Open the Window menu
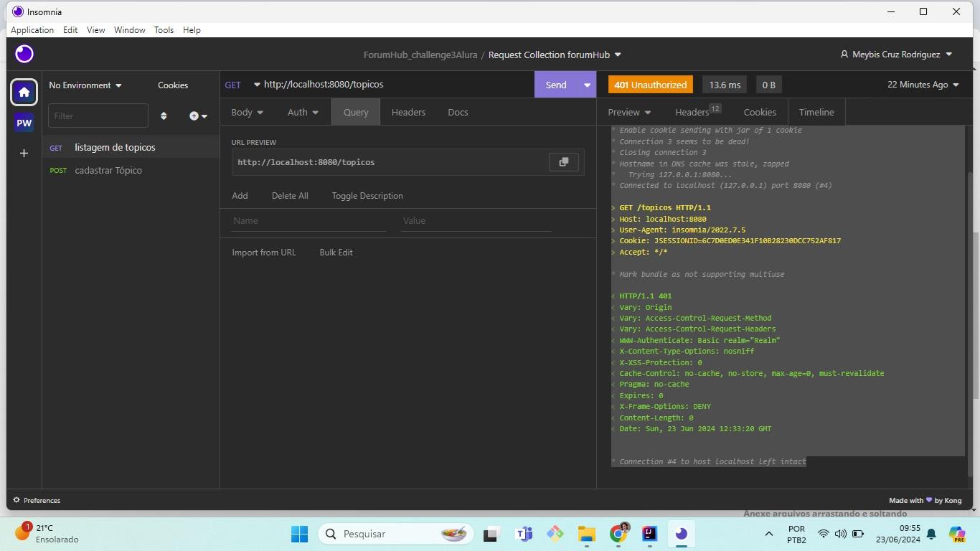This screenshot has height=551, width=980. pyautogui.click(x=129, y=30)
